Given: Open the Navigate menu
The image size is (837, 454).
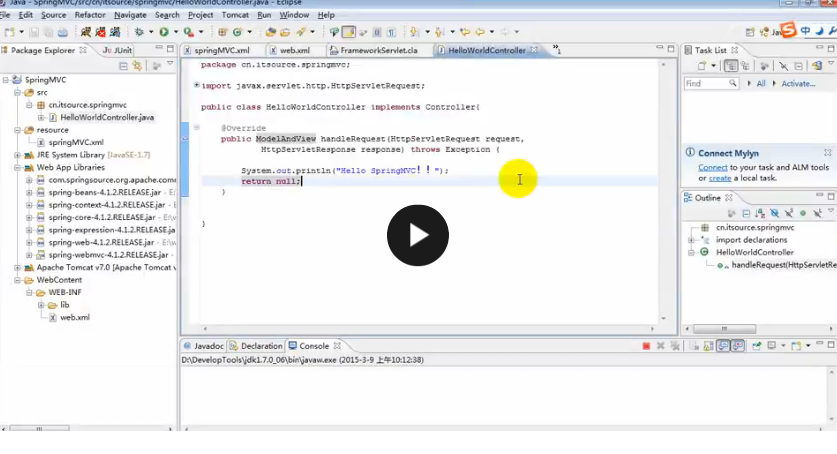Looking at the screenshot, I should point(130,15).
